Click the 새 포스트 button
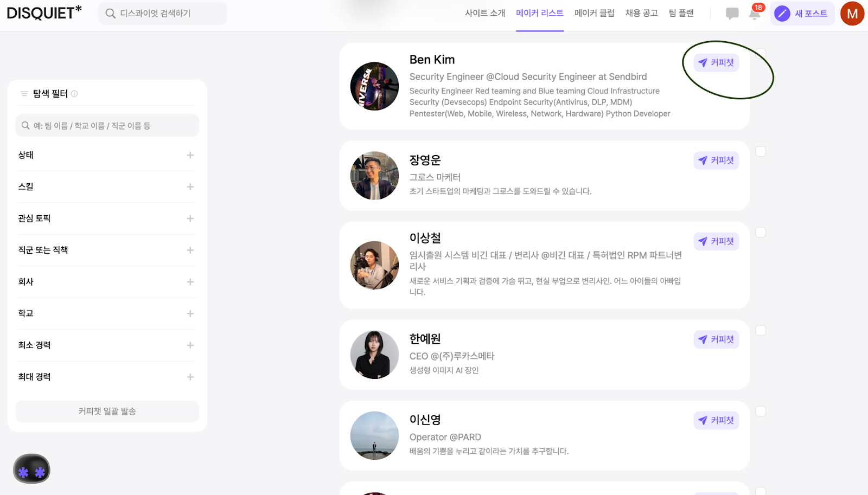The width and height of the screenshot is (868, 495). (x=802, y=14)
